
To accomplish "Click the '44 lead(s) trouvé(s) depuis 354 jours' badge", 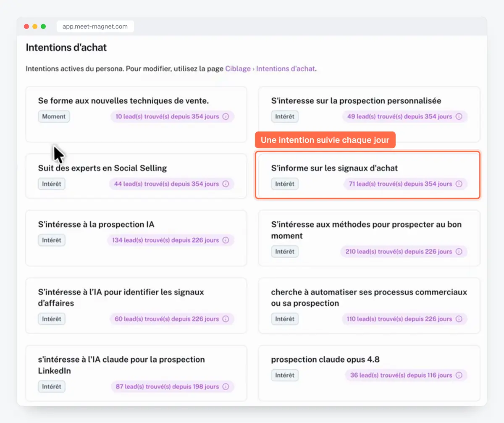I will click(x=172, y=184).
